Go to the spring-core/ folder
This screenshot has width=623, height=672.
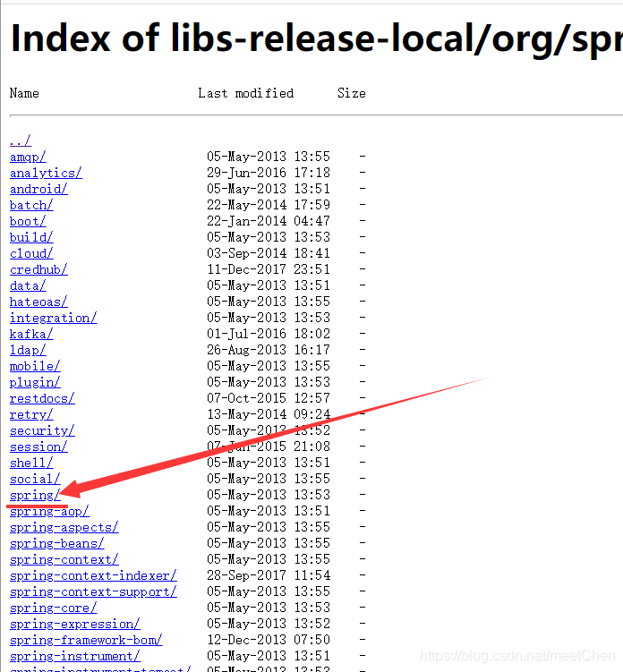[x=53, y=608]
